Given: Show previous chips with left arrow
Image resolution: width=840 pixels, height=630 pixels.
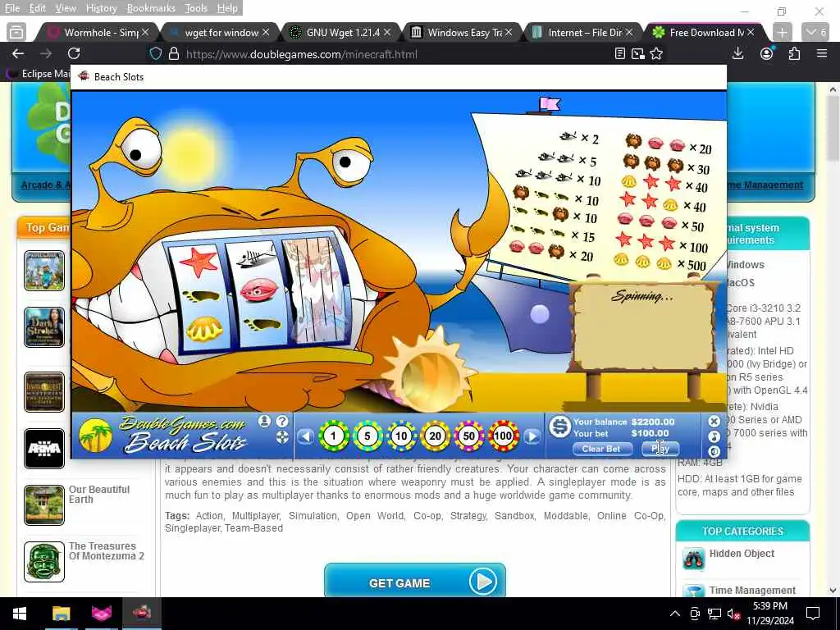Looking at the screenshot, I should point(306,436).
